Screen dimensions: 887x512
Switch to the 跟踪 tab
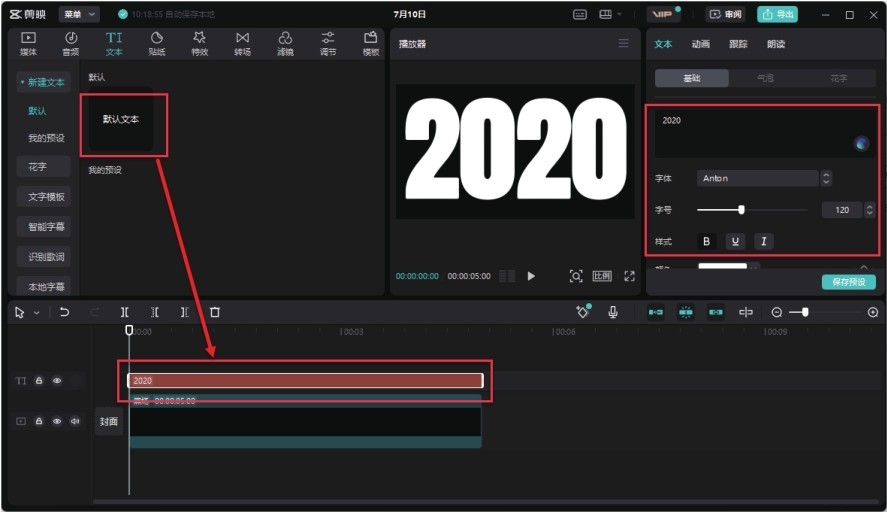click(738, 44)
